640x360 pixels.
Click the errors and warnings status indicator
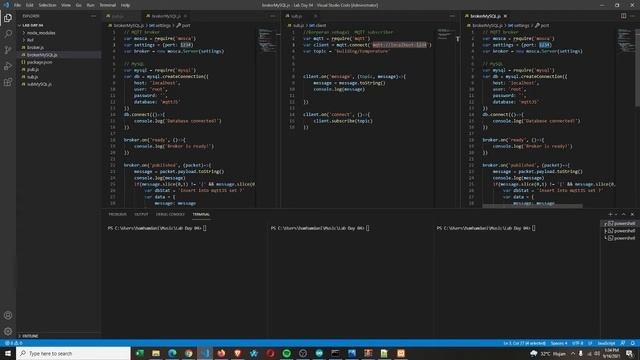[13, 343]
